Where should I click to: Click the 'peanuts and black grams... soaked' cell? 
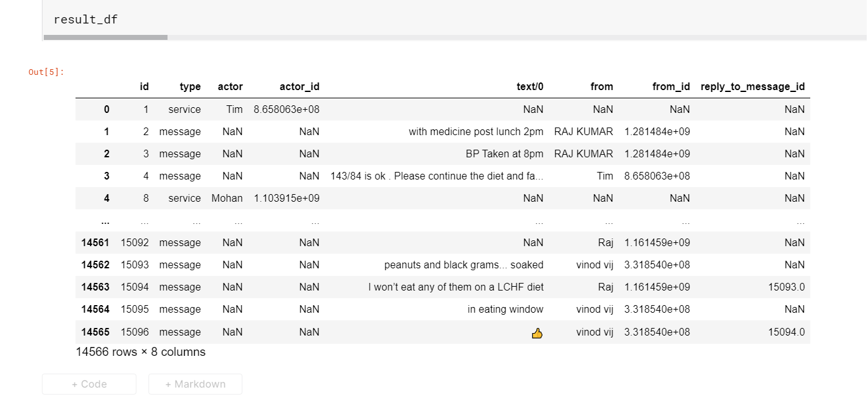coord(464,265)
